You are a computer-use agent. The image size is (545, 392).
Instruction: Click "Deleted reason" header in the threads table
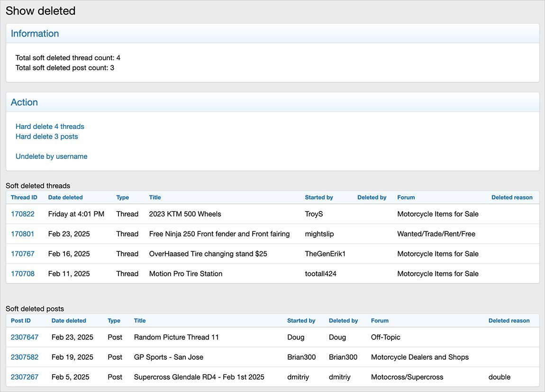[x=512, y=197]
